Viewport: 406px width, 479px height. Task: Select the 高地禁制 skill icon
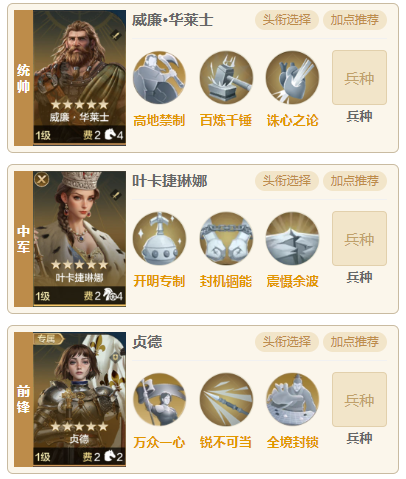pos(159,77)
